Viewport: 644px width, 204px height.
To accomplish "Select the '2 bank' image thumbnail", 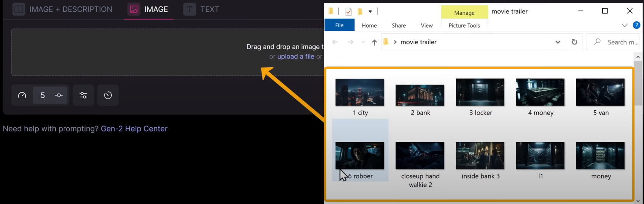I will 420,95.
